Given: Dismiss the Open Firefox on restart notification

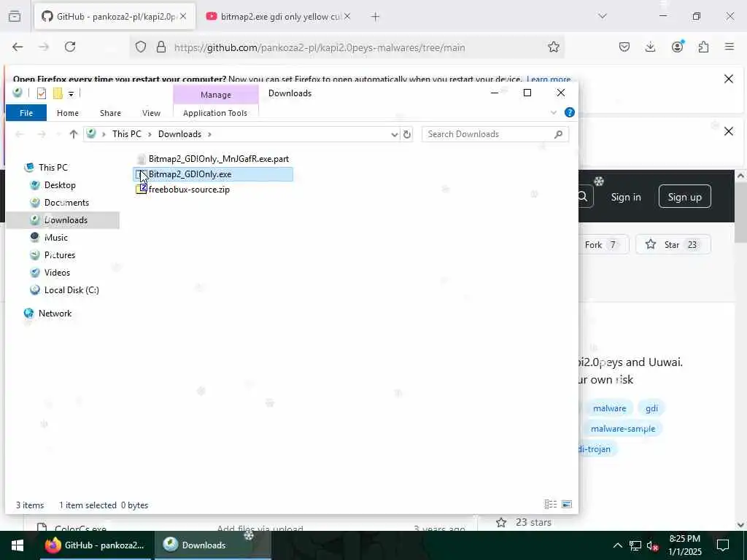Looking at the screenshot, I should [729, 79].
